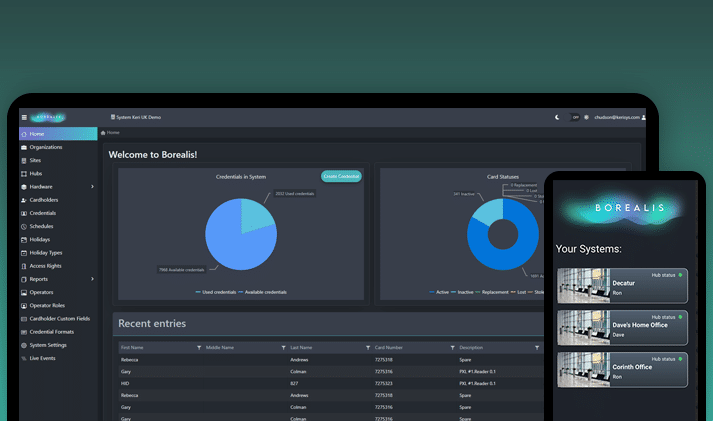Open Last Name column filter
This screenshot has width=713, height=421.
coord(368,348)
